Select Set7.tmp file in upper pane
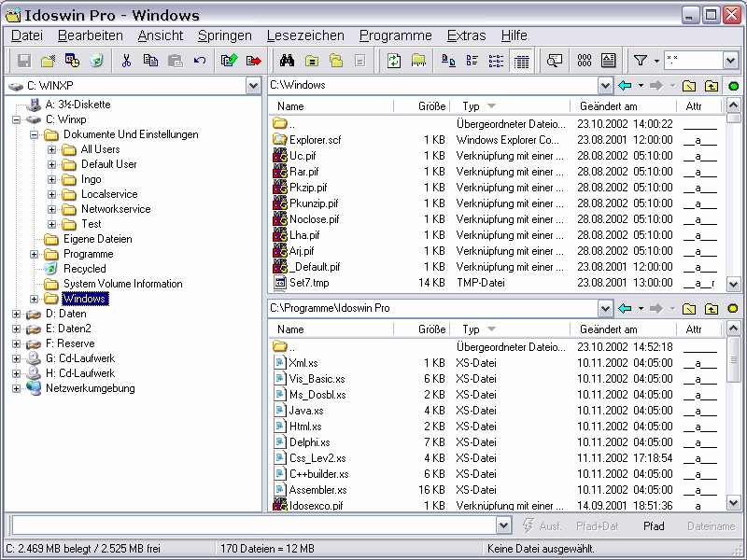Image resolution: width=747 pixels, height=560 pixels. pos(308,283)
